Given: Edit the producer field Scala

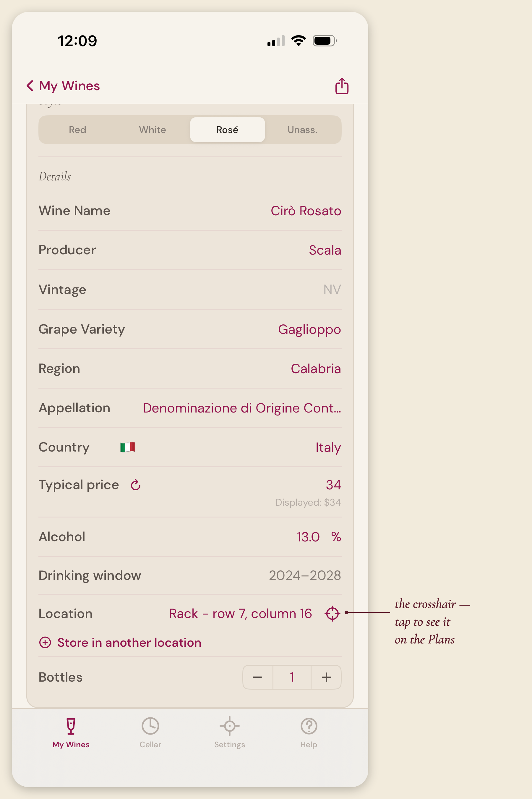Looking at the screenshot, I should (325, 250).
